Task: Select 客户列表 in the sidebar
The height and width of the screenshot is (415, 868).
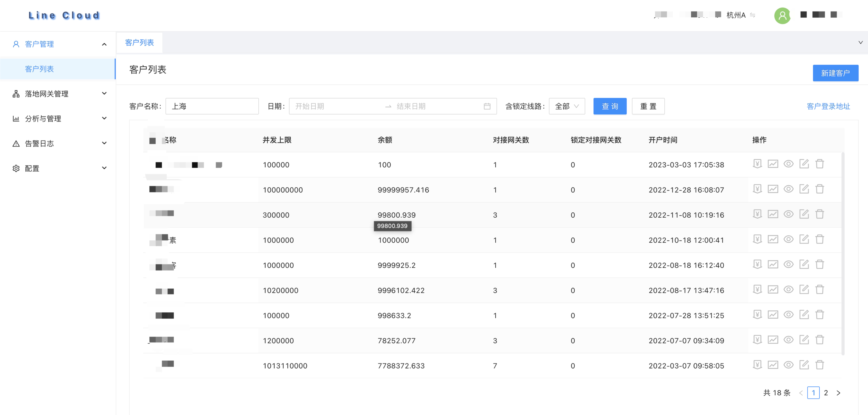Action: pos(58,69)
